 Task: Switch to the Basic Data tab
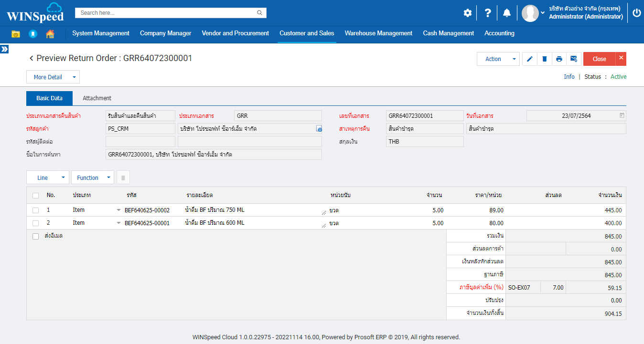[50, 98]
